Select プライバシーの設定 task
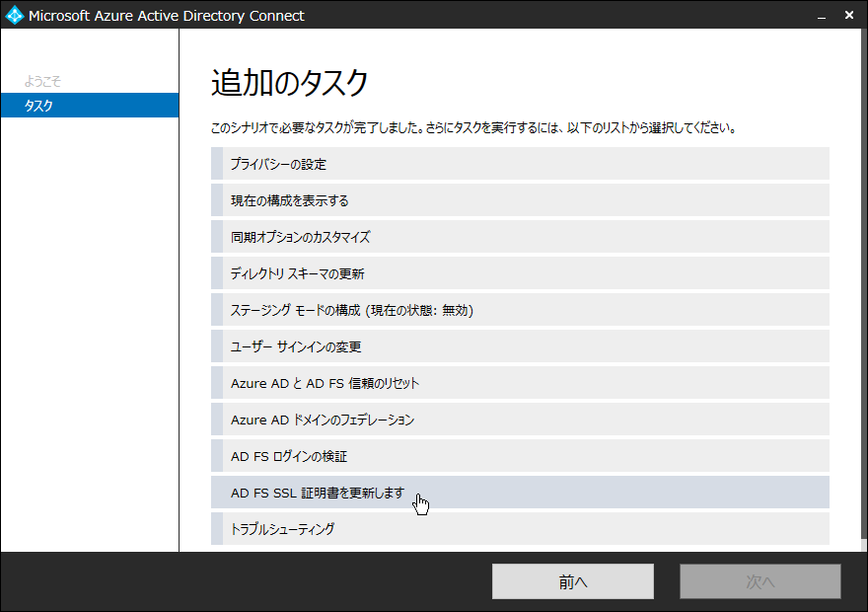868x612 pixels. point(520,164)
